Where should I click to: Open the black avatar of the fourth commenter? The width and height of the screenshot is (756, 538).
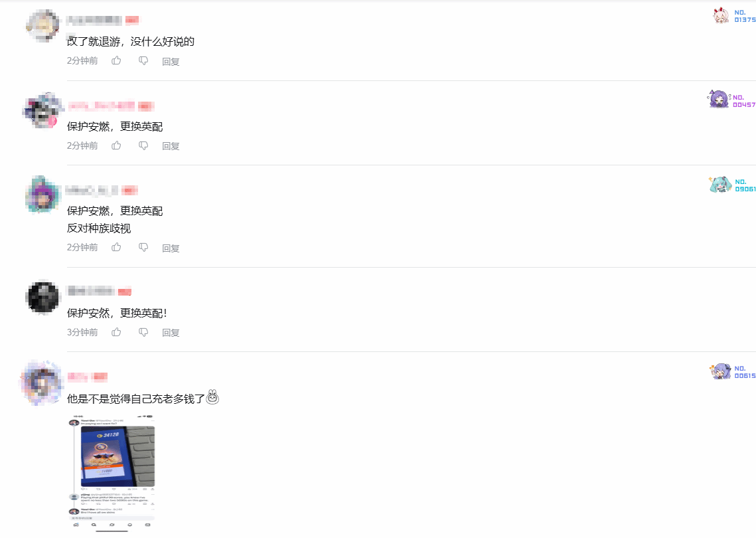(43, 297)
